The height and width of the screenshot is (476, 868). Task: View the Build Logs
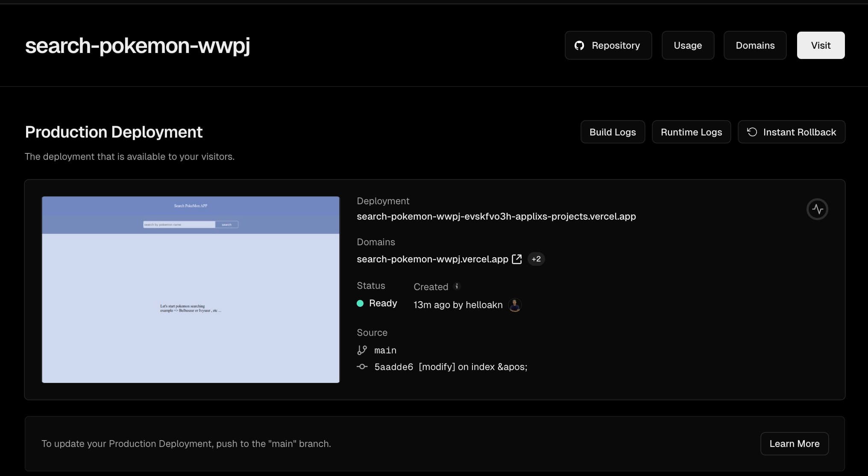tap(613, 132)
